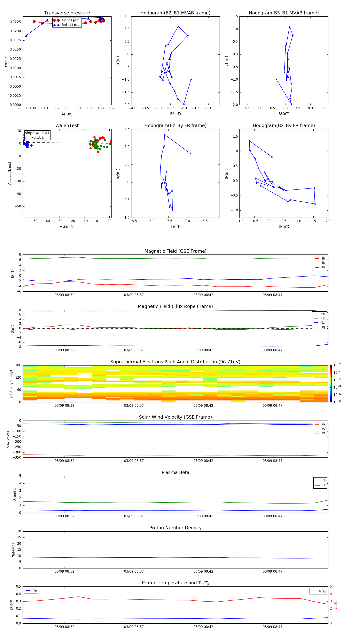The height and width of the screenshot is (644, 351).
Task: Click the Bx' legend entry in flux rope plot
Action: (x=320, y=314)
